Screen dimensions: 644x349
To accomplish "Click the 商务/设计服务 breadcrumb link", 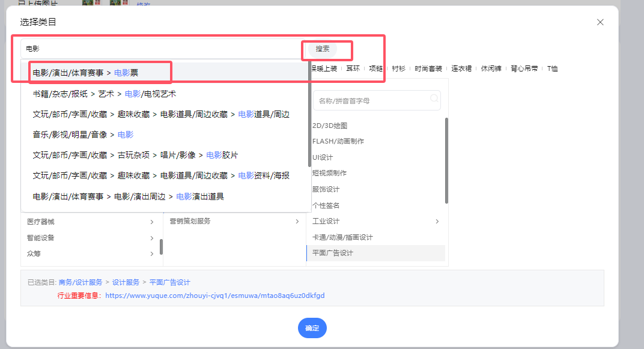I will coord(80,282).
